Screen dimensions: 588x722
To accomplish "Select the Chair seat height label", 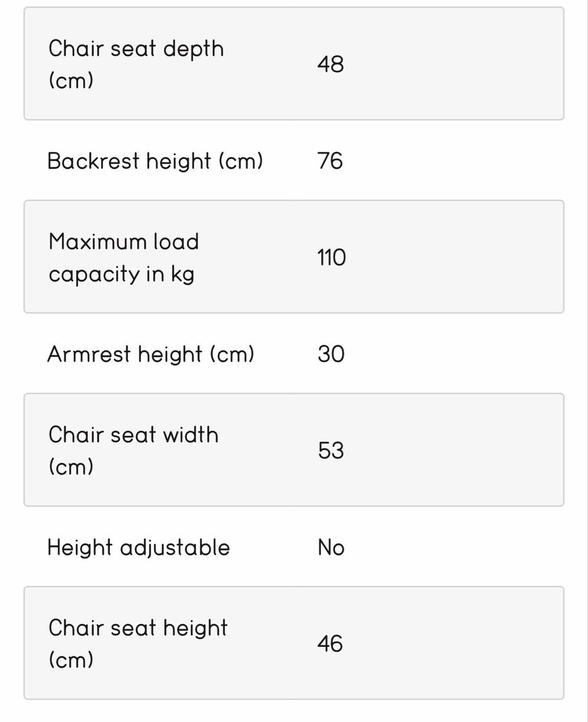I will coord(138,644).
